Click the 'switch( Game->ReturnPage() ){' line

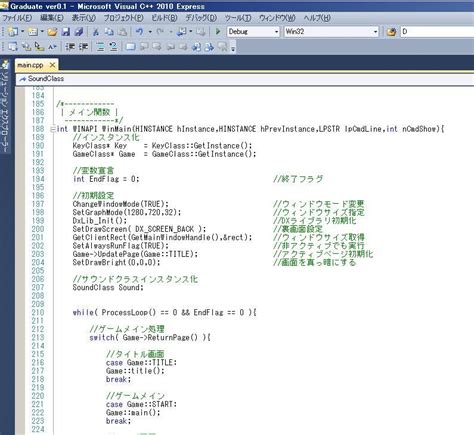[x=150, y=338]
